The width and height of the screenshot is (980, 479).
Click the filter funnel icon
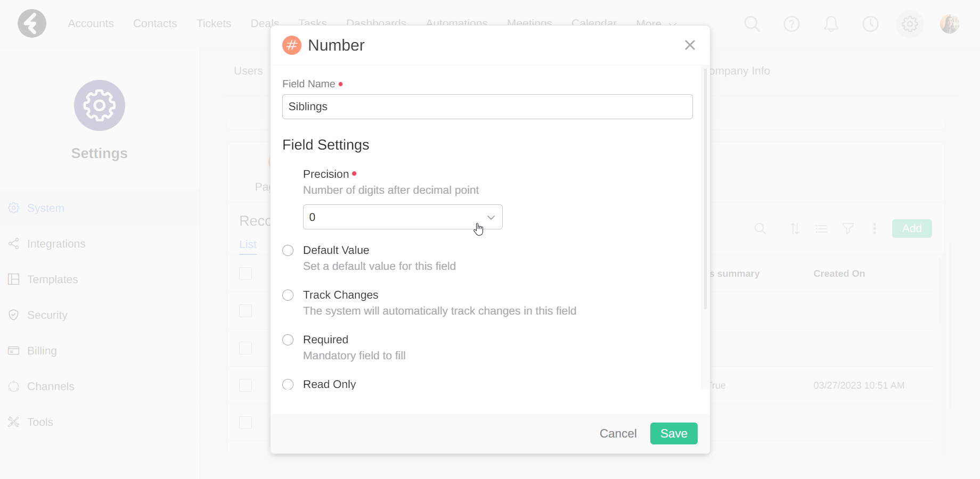848,229
